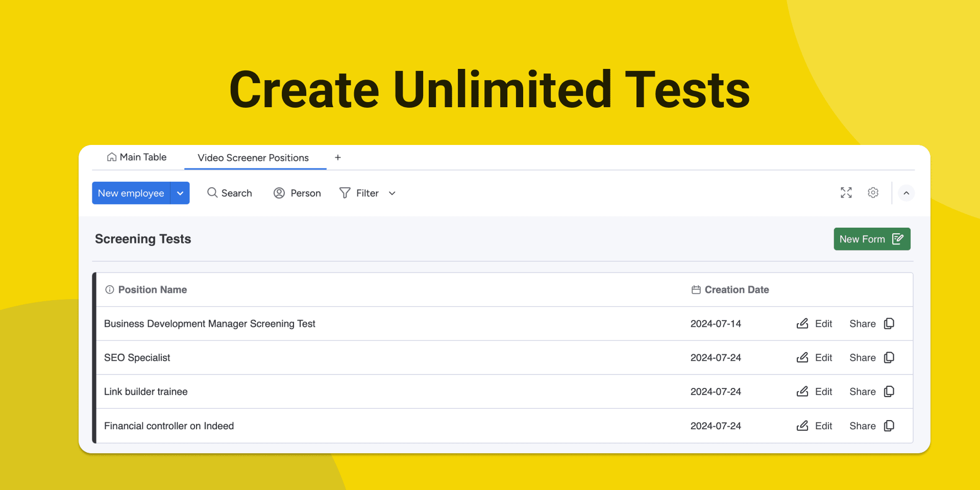Image resolution: width=980 pixels, height=490 pixels.
Task: Edit the Business Development Manager Screening Test
Action: click(x=815, y=324)
